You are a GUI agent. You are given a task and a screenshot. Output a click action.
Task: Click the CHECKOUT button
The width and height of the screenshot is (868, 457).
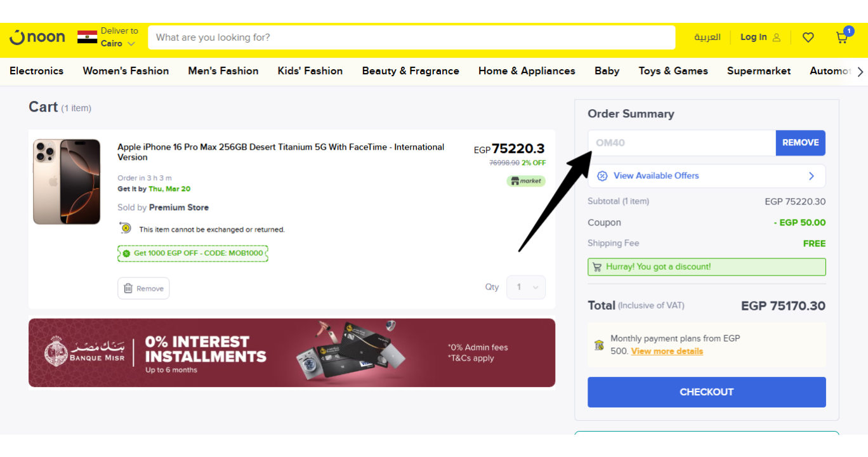coord(707,392)
